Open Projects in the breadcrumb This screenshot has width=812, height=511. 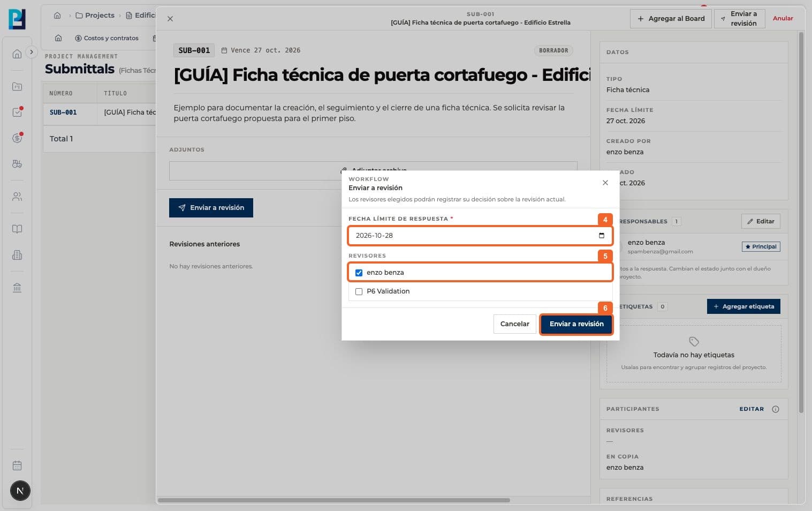[95, 16]
